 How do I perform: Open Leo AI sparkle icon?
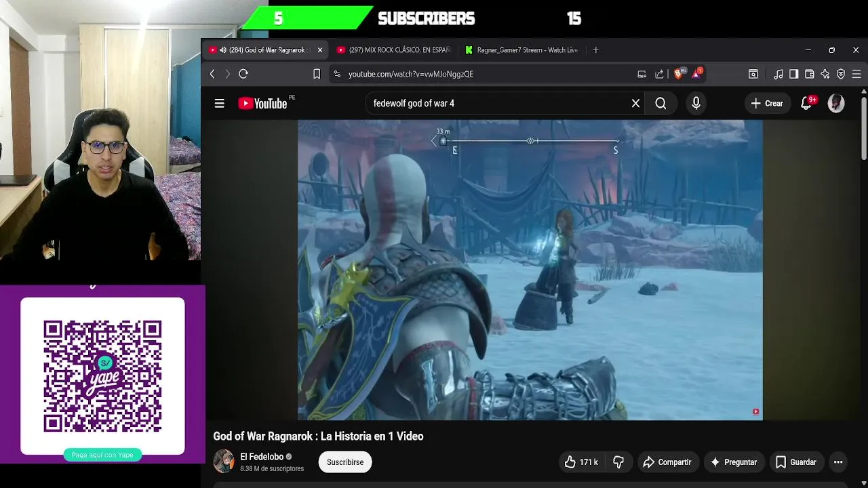coord(825,74)
